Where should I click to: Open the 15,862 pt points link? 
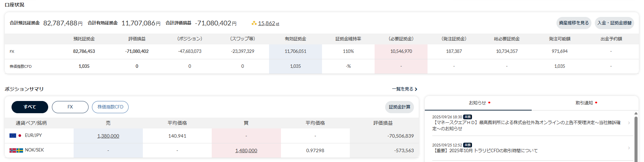coord(268,23)
